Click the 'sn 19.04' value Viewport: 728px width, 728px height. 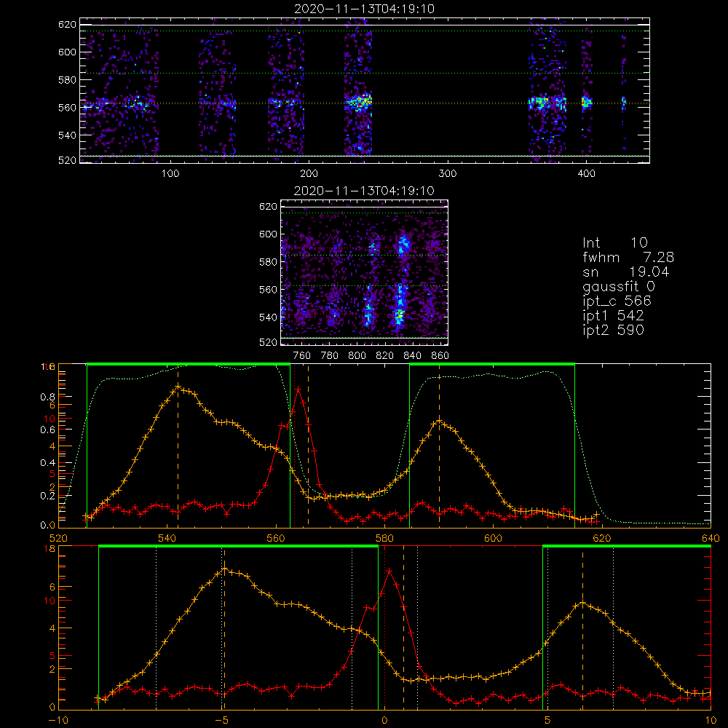626,272
